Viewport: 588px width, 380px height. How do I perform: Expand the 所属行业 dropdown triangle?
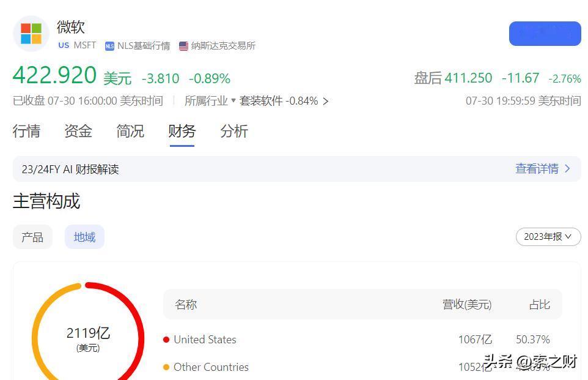pos(233,100)
